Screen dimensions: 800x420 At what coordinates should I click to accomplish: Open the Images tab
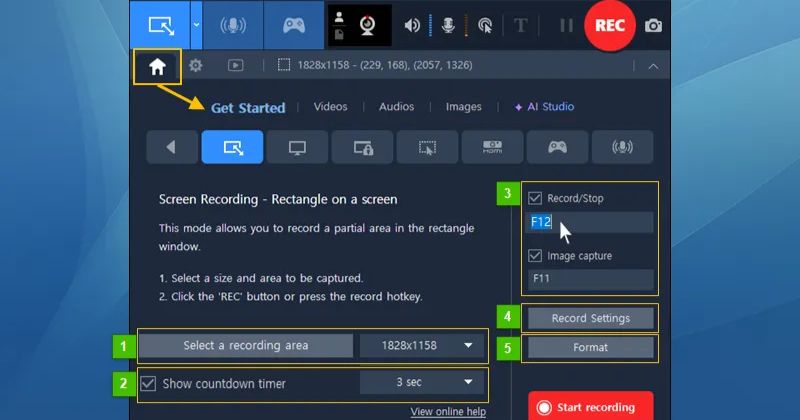pyautogui.click(x=463, y=107)
